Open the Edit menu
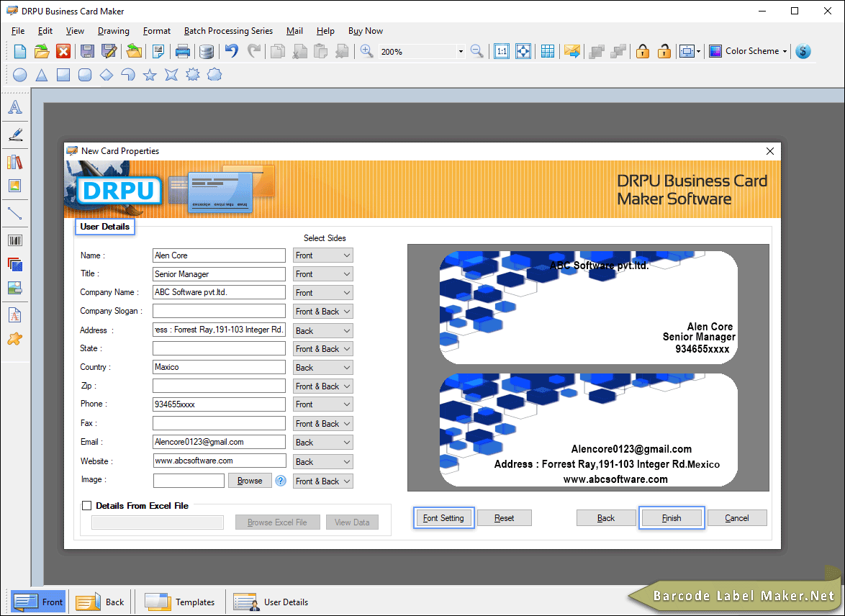Viewport: 845px width, 616px height. coord(45,31)
